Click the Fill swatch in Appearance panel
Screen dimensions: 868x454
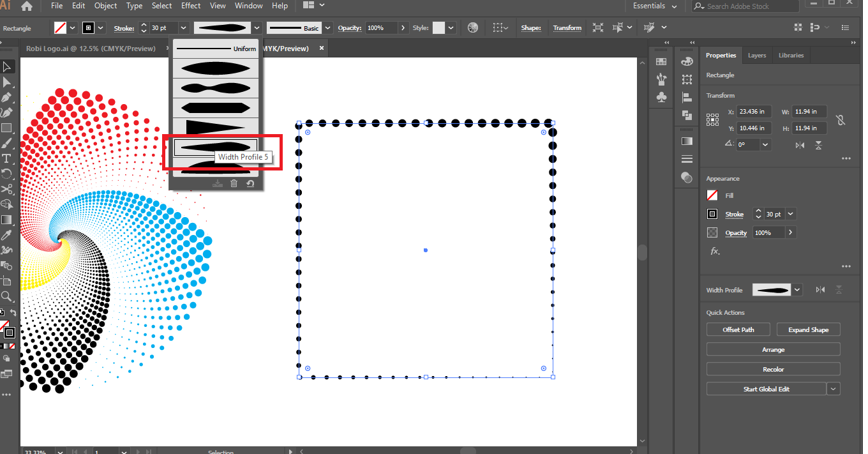[x=712, y=195]
